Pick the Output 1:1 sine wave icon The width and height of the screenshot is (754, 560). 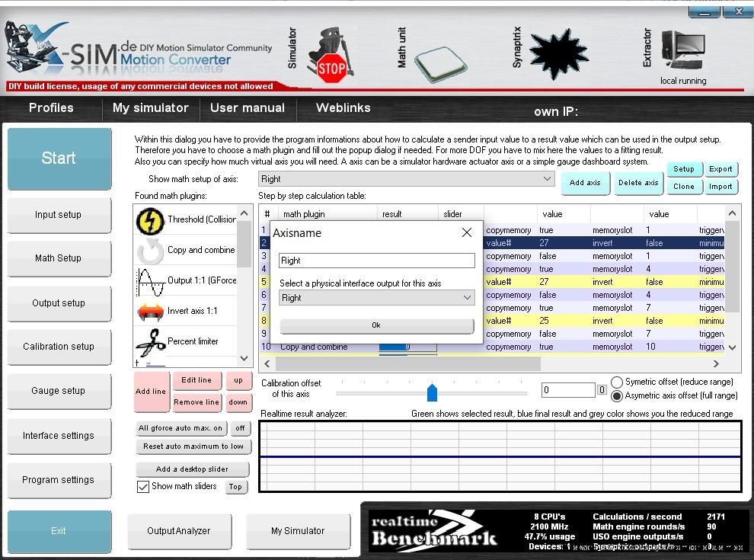point(151,282)
